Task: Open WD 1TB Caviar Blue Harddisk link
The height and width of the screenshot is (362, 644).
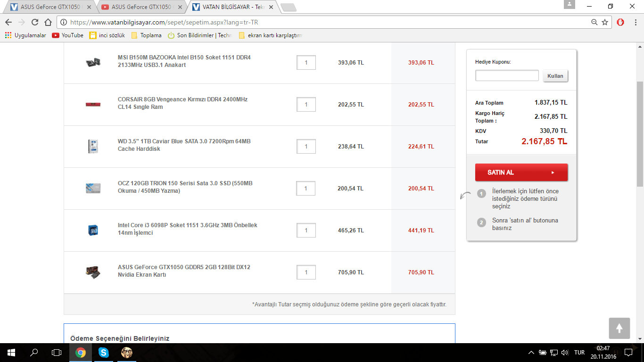Action: coord(184,145)
